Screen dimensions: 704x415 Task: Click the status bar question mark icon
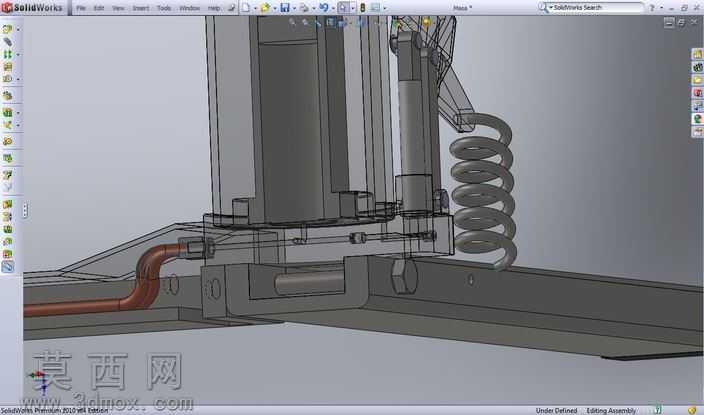tap(657, 410)
